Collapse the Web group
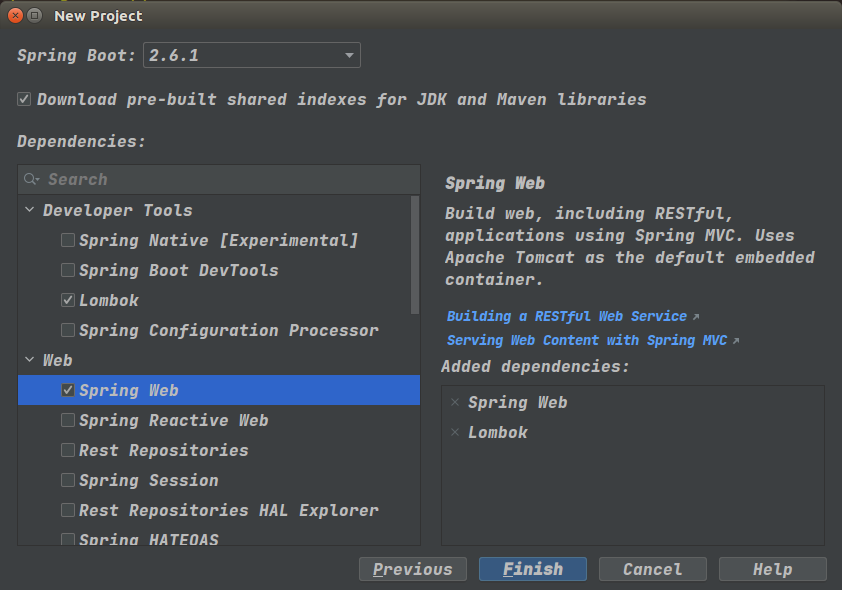Image resolution: width=842 pixels, height=590 pixels. [30, 360]
